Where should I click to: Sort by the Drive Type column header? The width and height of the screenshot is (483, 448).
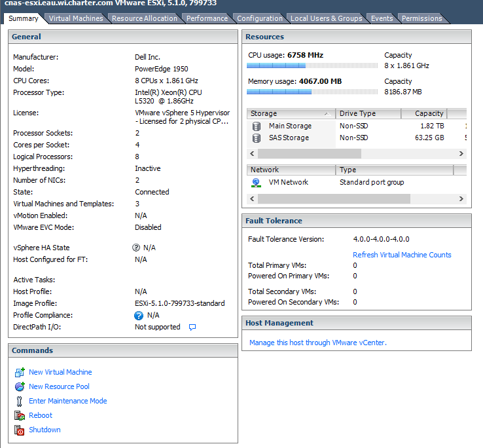(x=368, y=113)
